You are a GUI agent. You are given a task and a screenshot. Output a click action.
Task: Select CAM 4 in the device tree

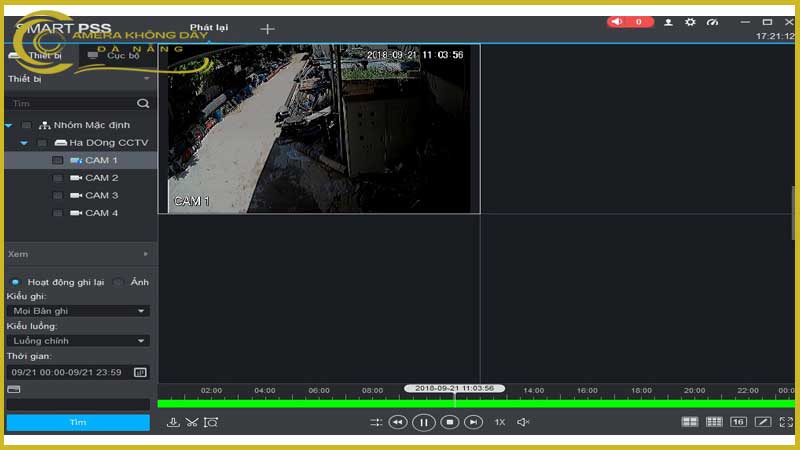coord(101,213)
